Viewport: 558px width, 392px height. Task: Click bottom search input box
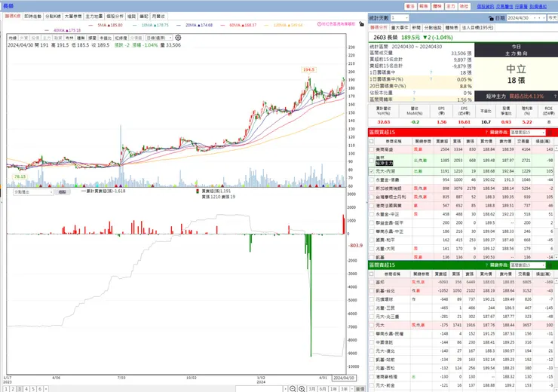coord(259,389)
